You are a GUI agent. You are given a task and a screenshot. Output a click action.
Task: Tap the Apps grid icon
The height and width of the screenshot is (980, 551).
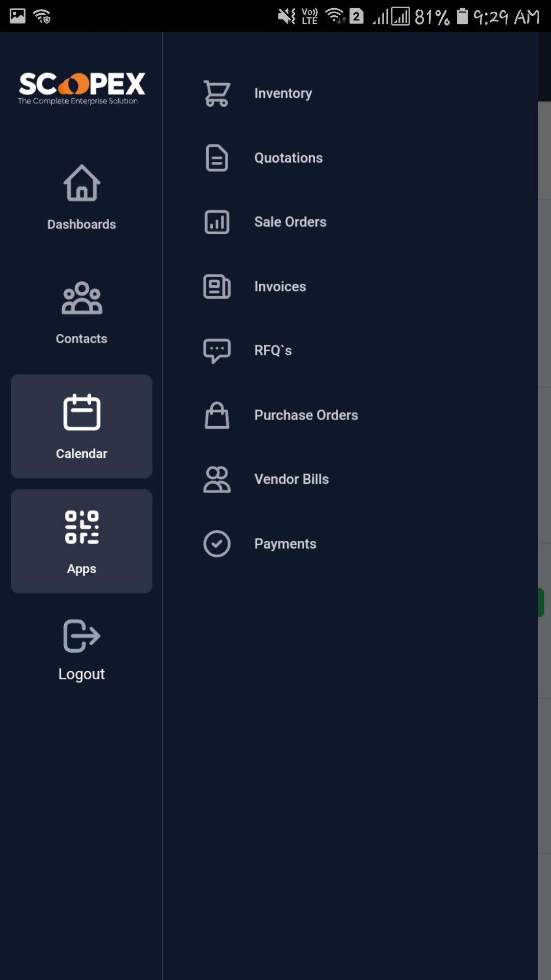pyautogui.click(x=82, y=527)
